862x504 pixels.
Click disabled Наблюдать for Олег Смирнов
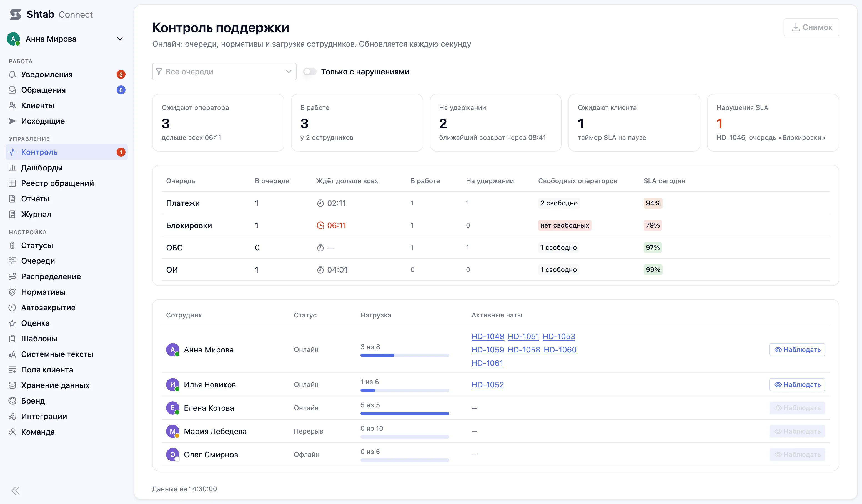pyautogui.click(x=797, y=454)
